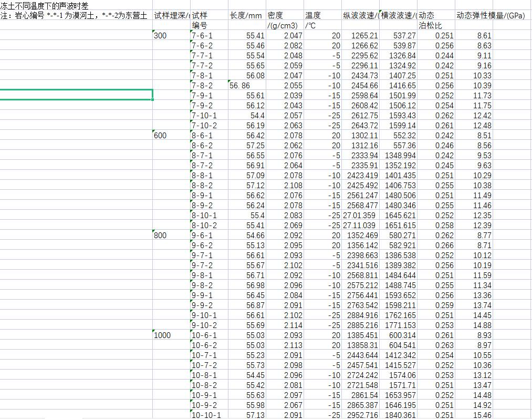Click the text-formatted length cell 56. 86
Screen dimensions: 532x419
(x=240, y=86)
